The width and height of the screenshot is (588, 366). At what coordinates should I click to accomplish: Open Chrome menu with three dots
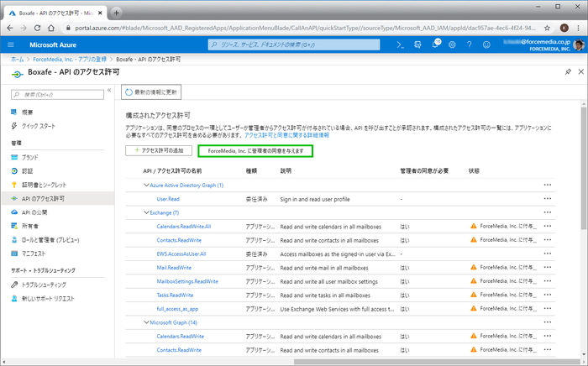coord(579,28)
